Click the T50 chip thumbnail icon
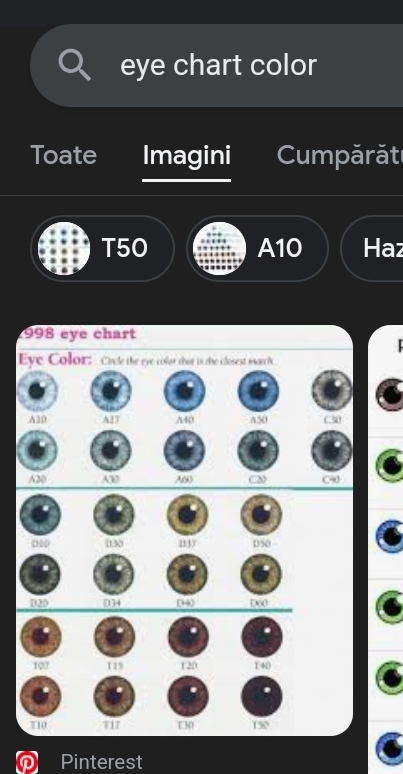 [64, 248]
